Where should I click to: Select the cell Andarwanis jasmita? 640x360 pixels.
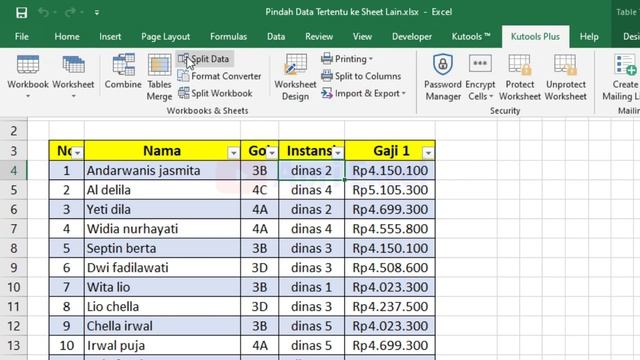(162, 171)
